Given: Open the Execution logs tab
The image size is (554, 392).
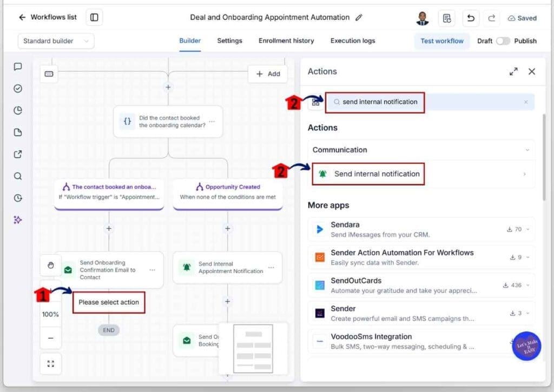Looking at the screenshot, I should 353,41.
